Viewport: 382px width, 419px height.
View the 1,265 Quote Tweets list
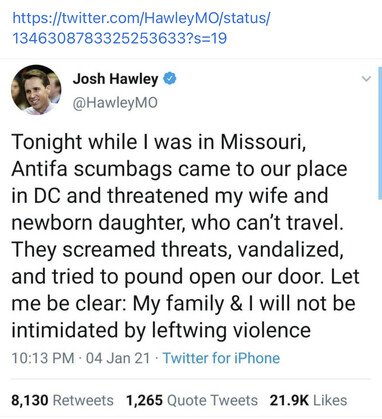[192, 400]
